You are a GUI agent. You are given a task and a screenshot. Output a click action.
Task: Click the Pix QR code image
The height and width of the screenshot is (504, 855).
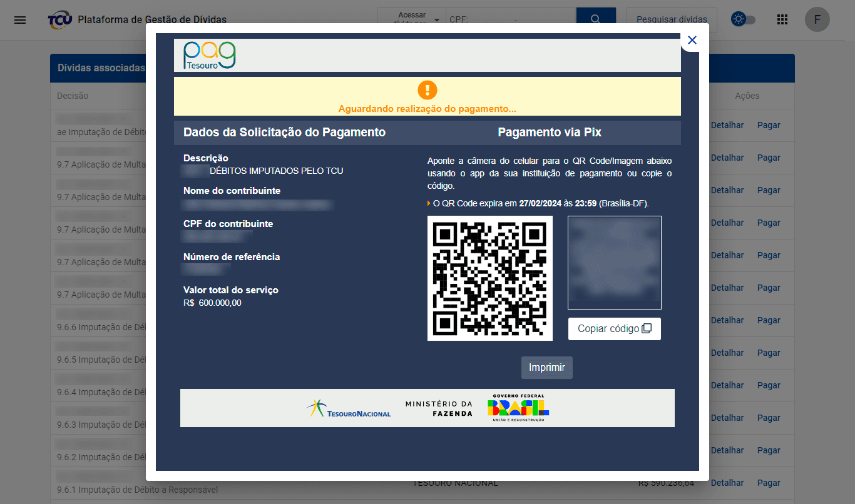(489, 278)
